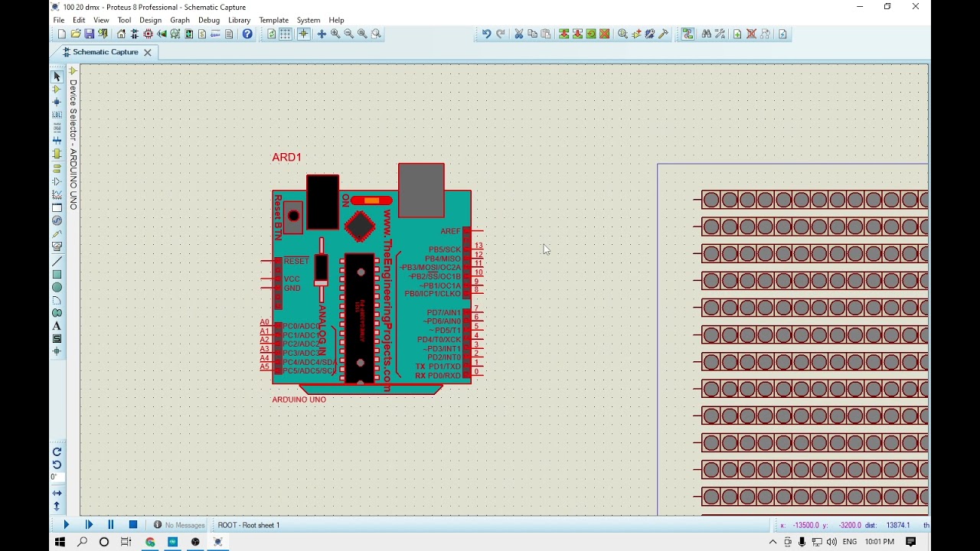Open the Windows notification center
The width and height of the screenshot is (980, 551).
click(911, 542)
